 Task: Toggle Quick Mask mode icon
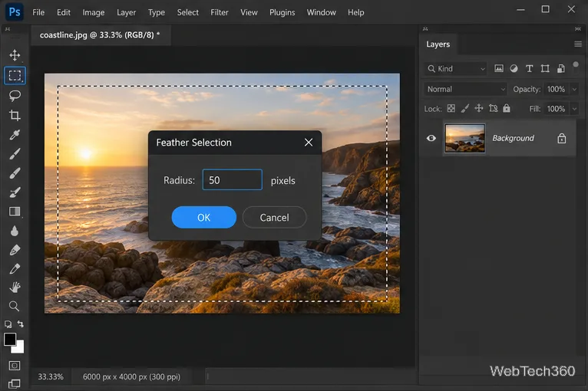(x=15, y=366)
